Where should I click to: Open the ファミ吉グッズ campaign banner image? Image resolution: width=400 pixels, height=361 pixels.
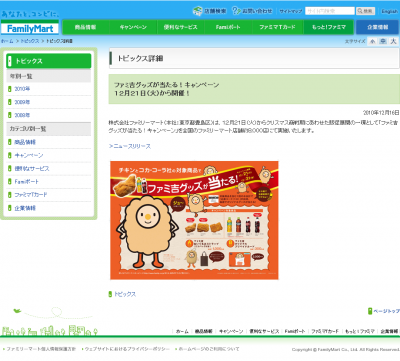pyautogui.click(x=194, y=220)
